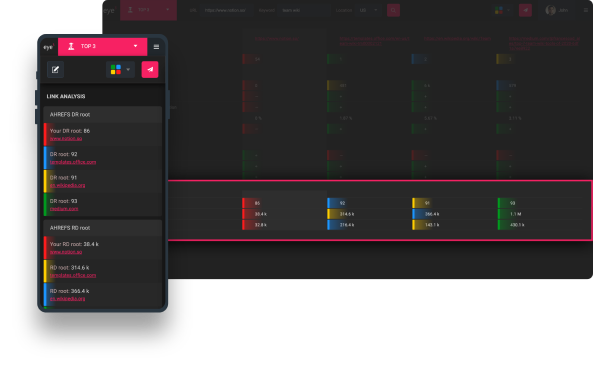
Task: Open the hamburger menu in the mobile header
Action: point(156,47)
